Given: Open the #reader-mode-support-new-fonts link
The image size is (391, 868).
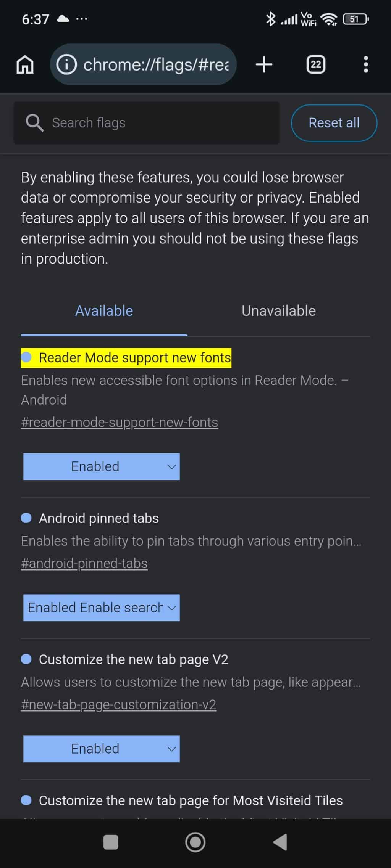Looking at the screenshot, I should pyautogui.click(x=120, y=422).
